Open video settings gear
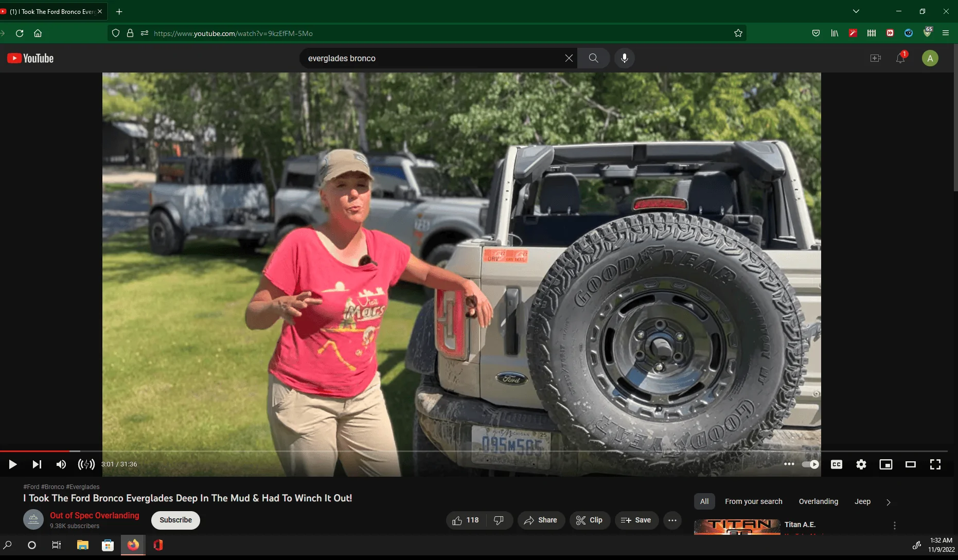 point(861,464)
